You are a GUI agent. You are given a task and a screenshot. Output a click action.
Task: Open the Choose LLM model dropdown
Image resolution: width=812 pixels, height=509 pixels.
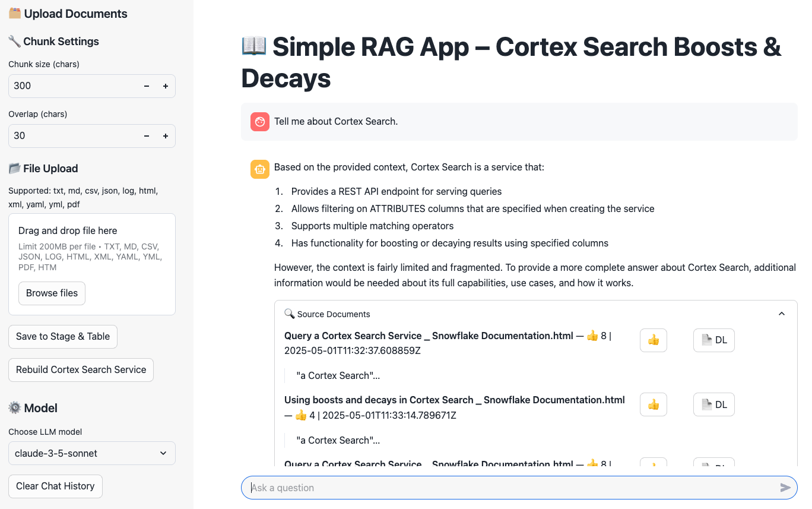pos(92,453)
